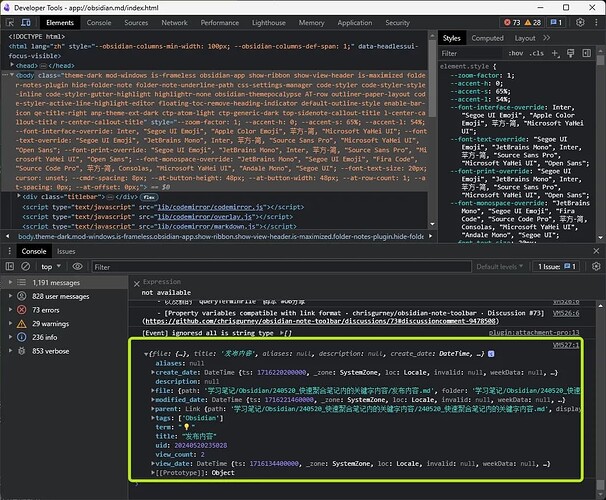Click the flex badge on titlebar div
This screenshot has height=500, width=606.
[x=149, y=197]
